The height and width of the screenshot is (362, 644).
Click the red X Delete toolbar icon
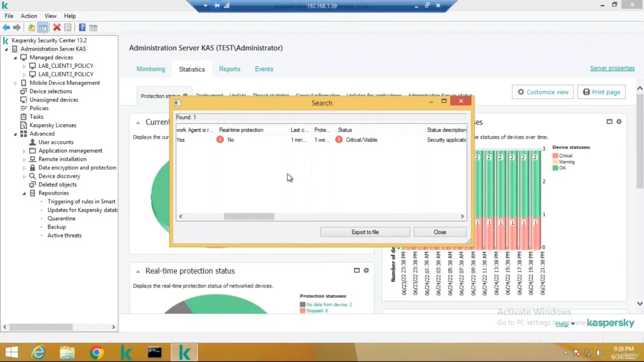click(x=57, y=28)
